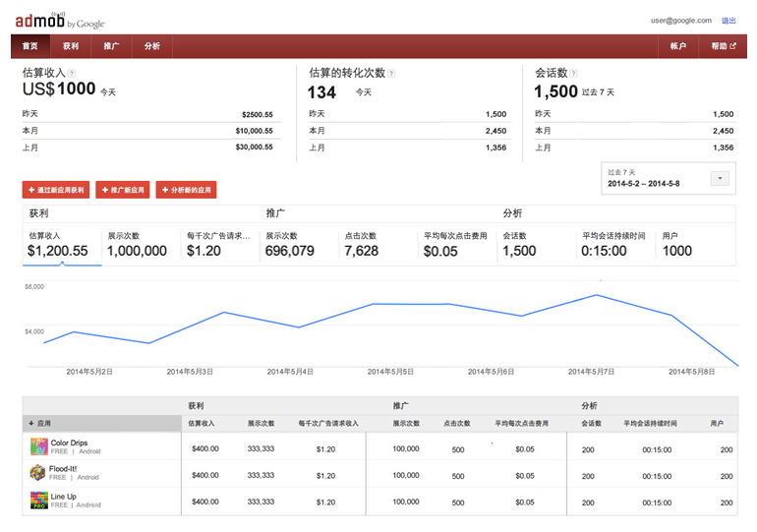Open the 帐户 account menu
The height and width of the screenshot is (532, 757).
(677, 46)
